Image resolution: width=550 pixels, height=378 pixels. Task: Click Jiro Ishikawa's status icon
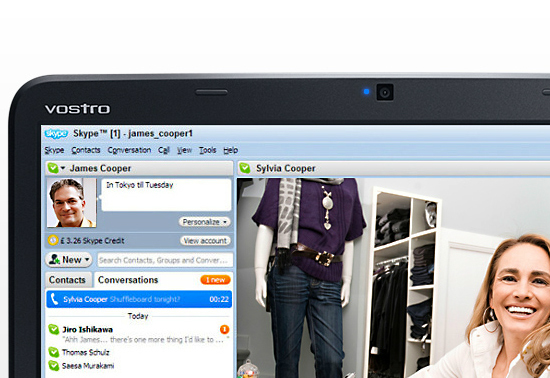click(53, 329)
